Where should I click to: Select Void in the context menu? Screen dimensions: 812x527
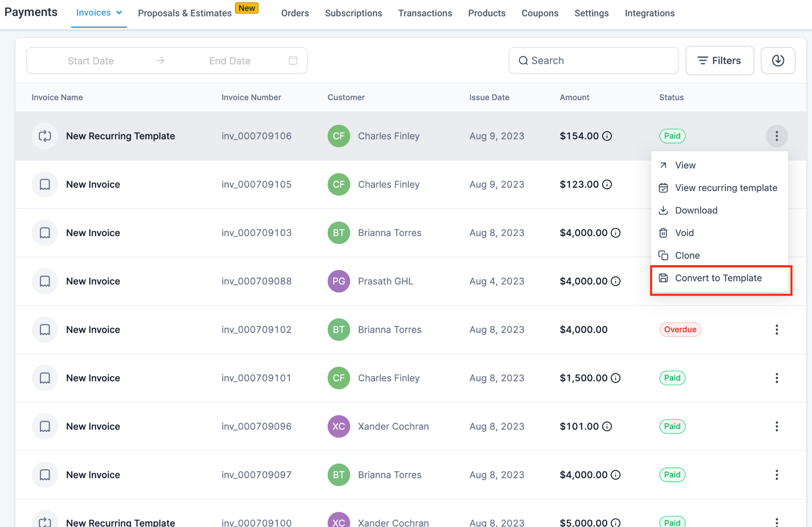point(684,233)
